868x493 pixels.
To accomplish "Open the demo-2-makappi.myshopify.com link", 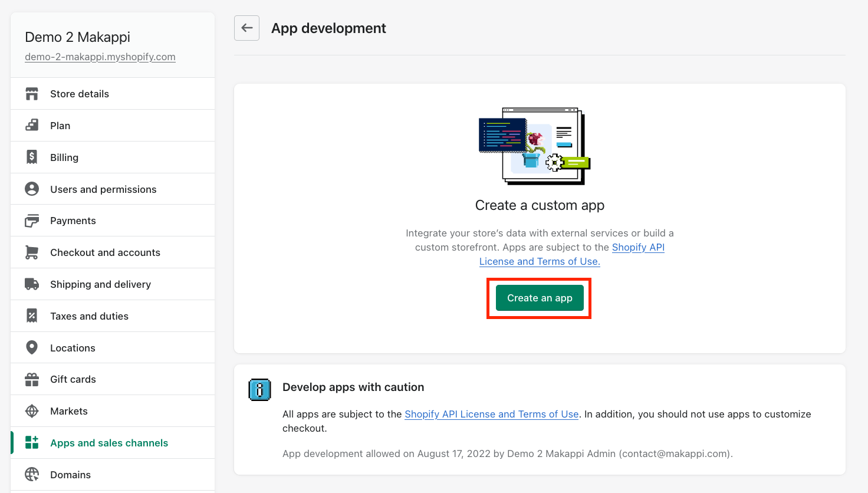I will (x=100, y=57).
